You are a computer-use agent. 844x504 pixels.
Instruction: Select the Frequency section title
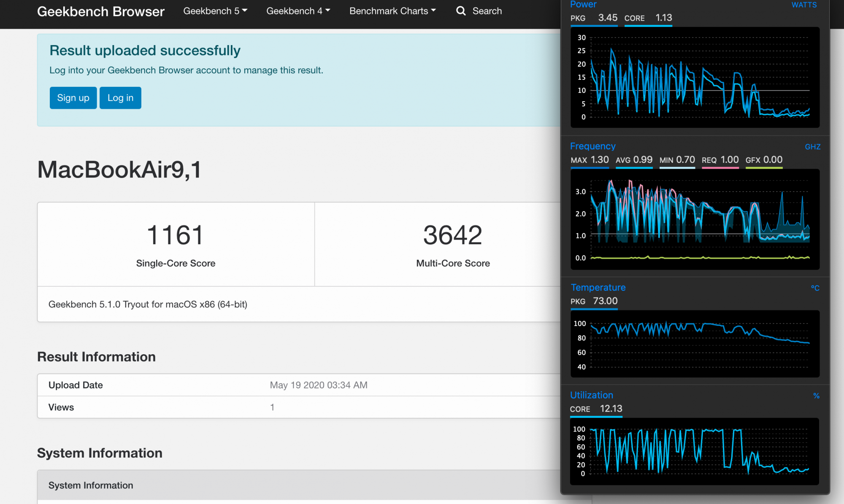[x=592, y=146]
